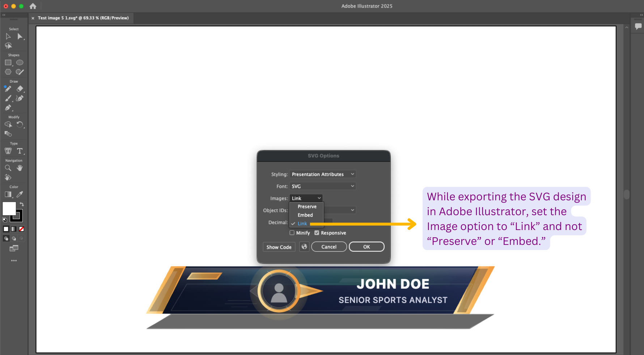
Task: Choose the Hand navigation tool
Action: [20, 168]
